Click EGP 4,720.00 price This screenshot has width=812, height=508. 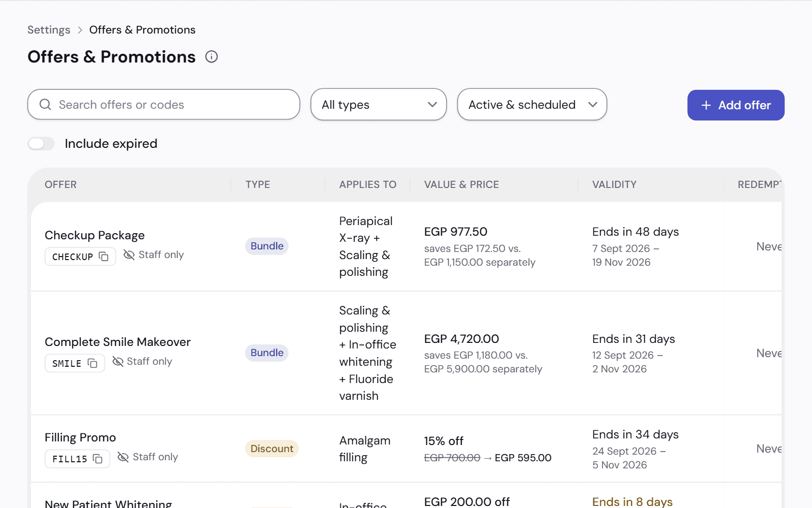click(462, 339)
